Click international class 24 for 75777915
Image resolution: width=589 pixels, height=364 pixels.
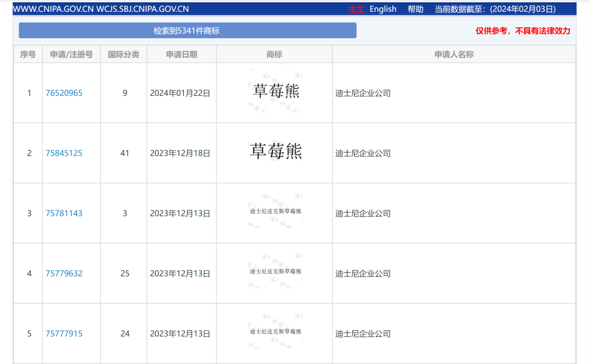click(x=125, y=333)
